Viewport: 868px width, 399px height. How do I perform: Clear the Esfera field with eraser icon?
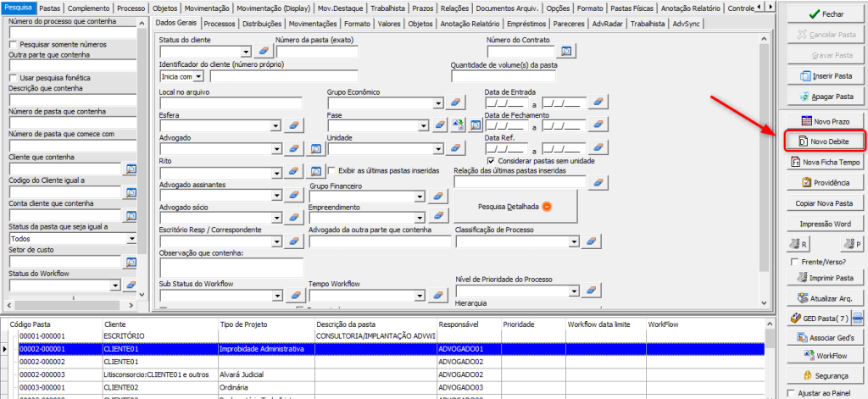pyautogui.click(x=294, y=126)
